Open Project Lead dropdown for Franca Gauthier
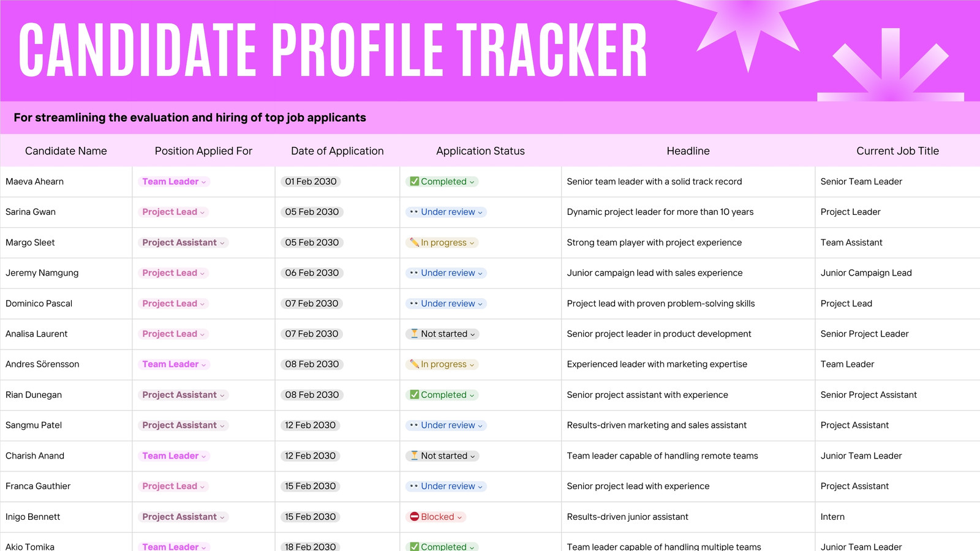This screenshot has width=980, height=551. coord(203,487)
